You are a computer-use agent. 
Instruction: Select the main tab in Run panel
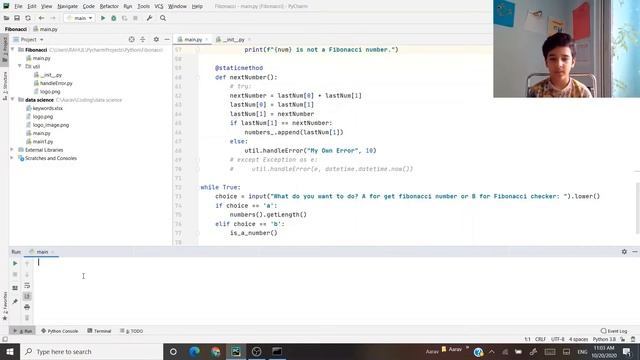(x=42, y=252)
